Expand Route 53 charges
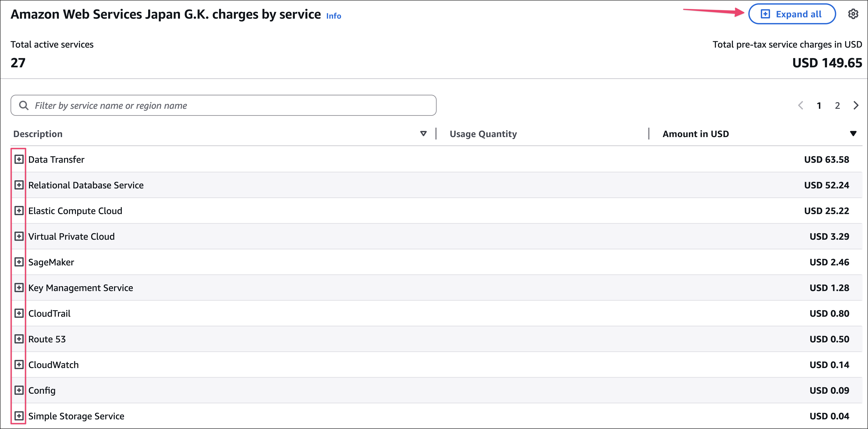 click(x=19, y=339)
